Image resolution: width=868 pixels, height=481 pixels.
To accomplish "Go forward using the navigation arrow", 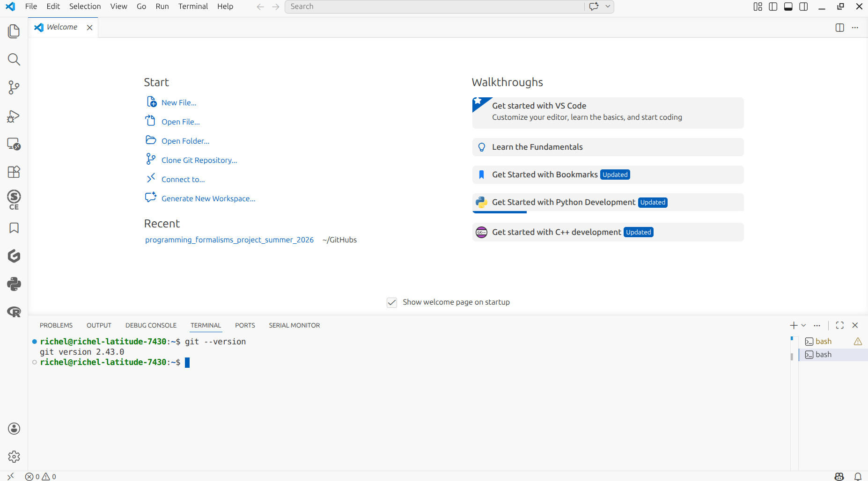I will click(276, 7).
